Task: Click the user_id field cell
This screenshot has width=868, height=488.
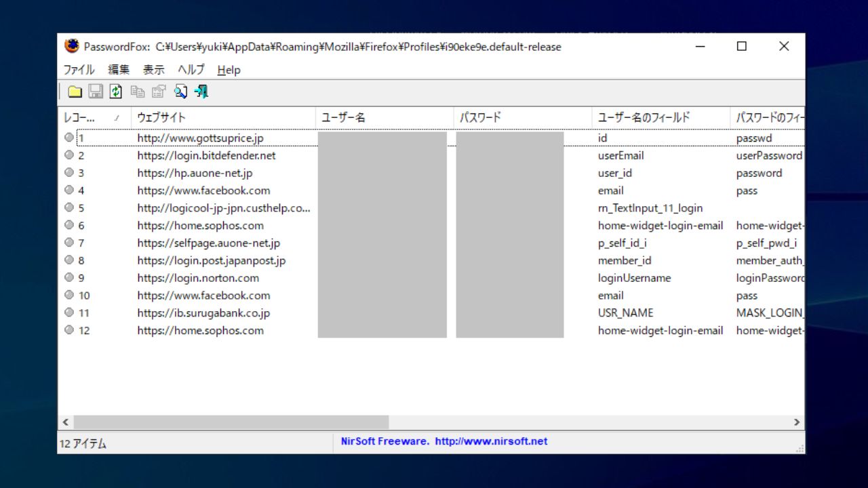Action: click(615, 173)
